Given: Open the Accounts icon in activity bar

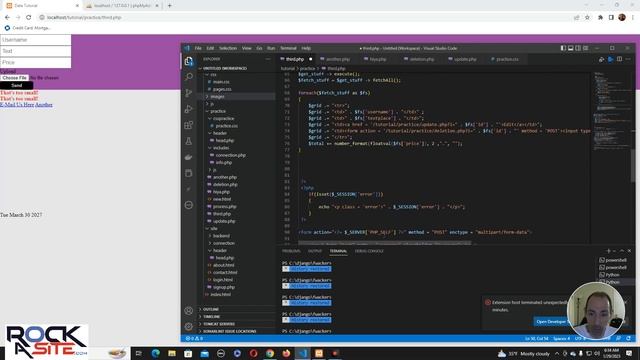Looking at the screenshot, I should tap(189, 311).
